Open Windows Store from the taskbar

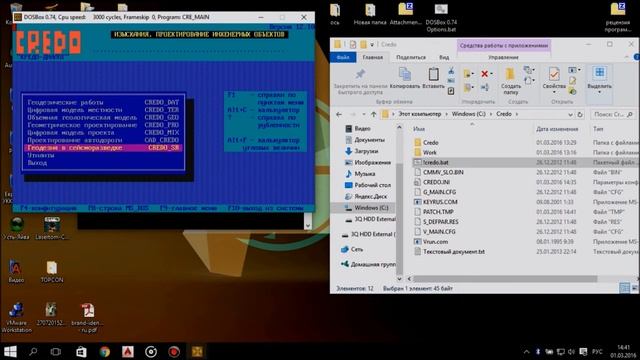(x=81, y=351)
